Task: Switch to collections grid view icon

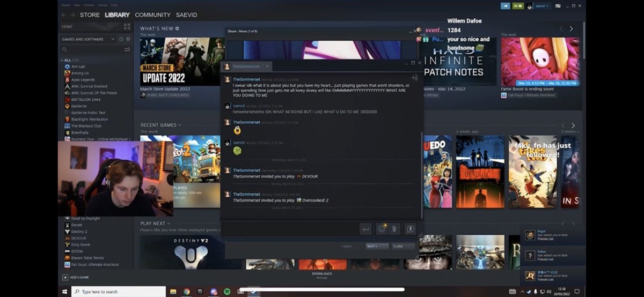Action: (x=127, y=27)
